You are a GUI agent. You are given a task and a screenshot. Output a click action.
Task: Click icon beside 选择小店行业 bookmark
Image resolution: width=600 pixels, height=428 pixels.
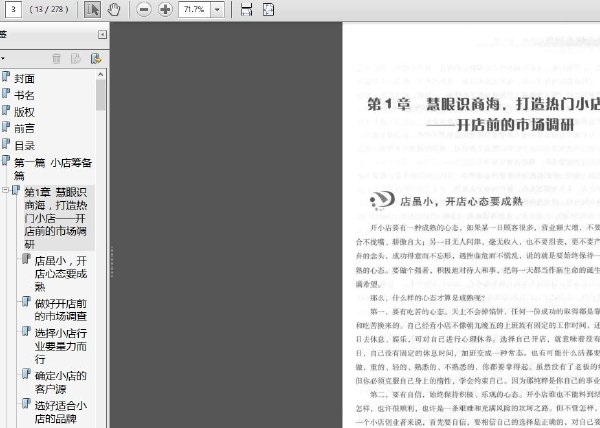click(26, 331)
